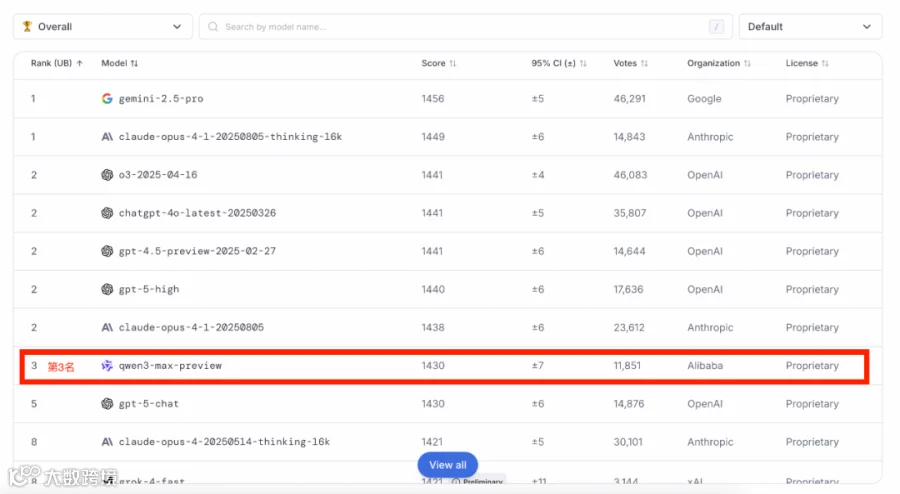This screenshot has height=494, width=900.
Task: Sort by Rank (UB) column
Action: [x=56, y=63]
